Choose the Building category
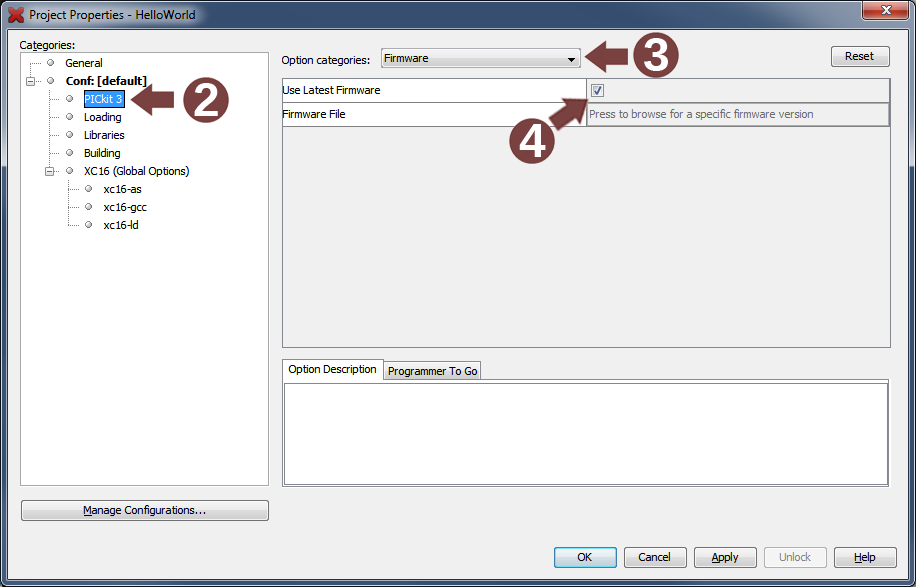Viewport: 916px width, 587px height. point(102,153)
